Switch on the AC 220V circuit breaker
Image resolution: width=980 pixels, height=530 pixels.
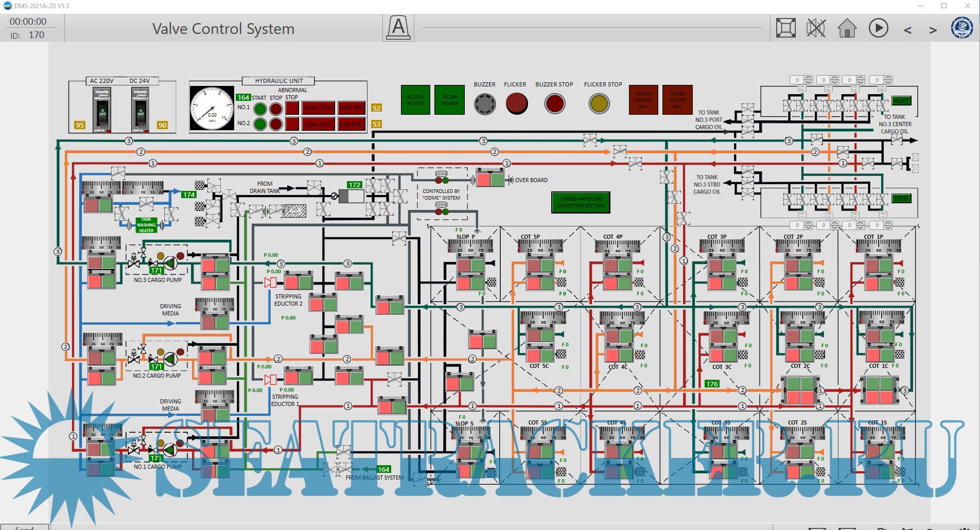click(x=102, y=110)
